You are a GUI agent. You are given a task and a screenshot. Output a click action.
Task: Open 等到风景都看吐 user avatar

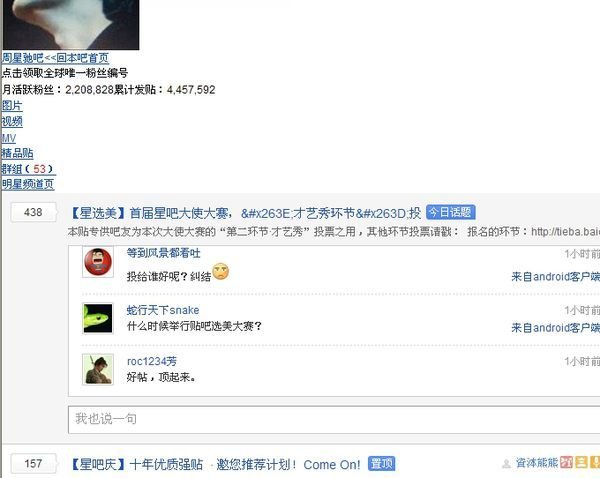(x=98, y=262)
